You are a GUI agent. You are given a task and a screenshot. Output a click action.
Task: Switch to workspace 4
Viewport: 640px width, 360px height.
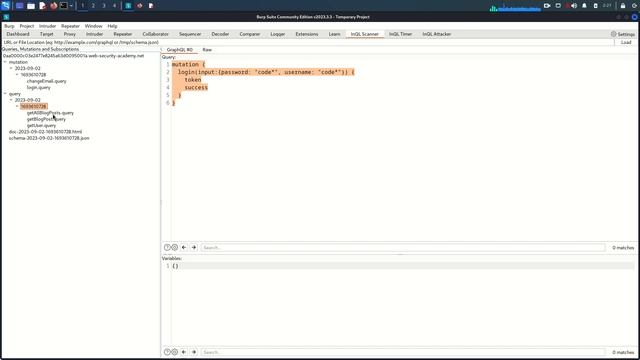click(114, 6)
